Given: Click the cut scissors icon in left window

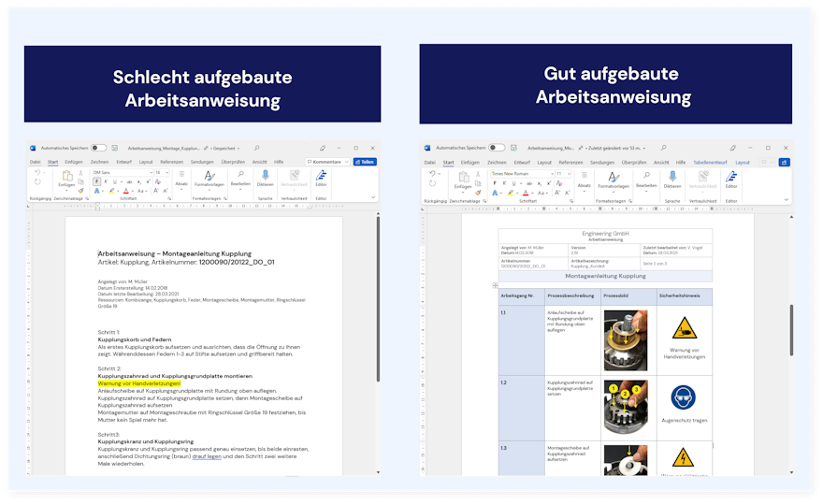Looking at the screenshot, I should coord(80,173).
